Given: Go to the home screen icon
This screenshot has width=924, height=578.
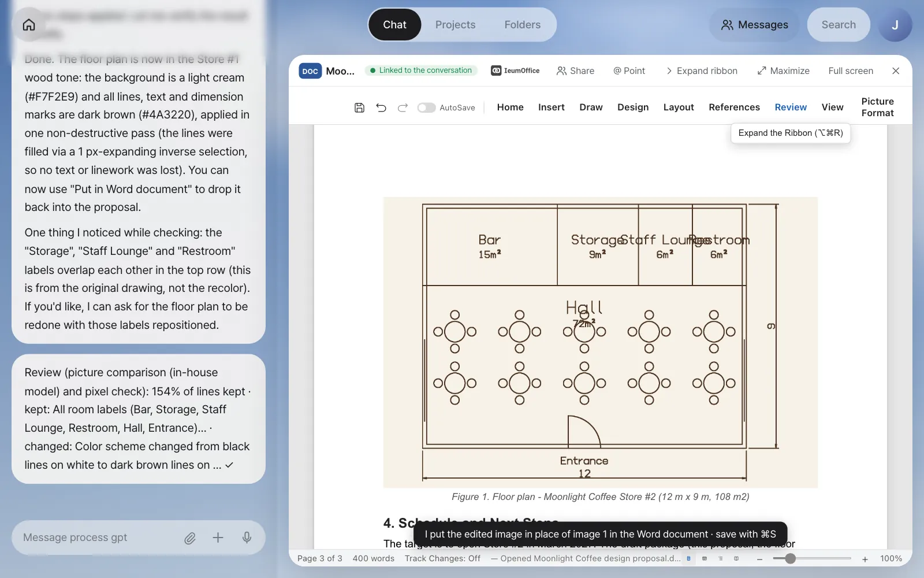Looking at the screenshot, I should click(x=29, y=25).
